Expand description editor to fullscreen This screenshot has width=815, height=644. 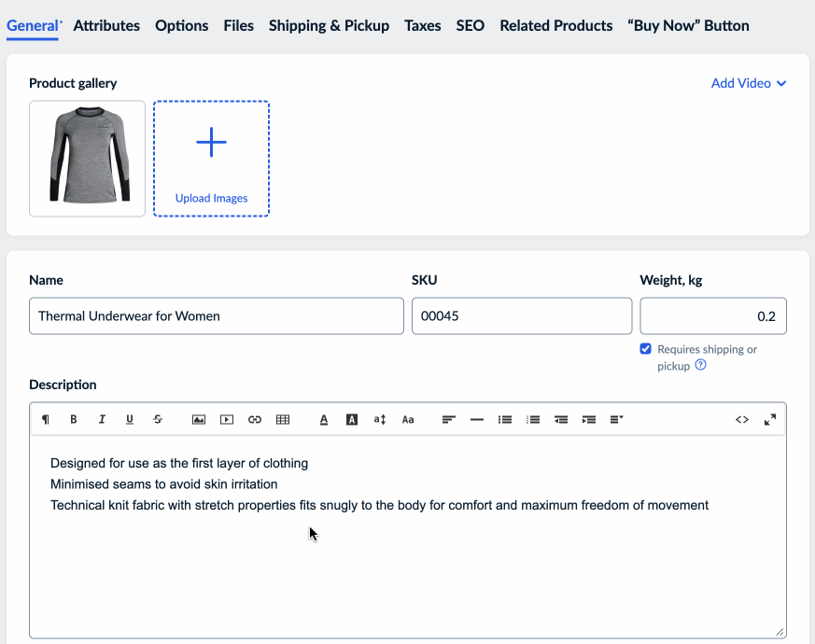tap(770, 420)
